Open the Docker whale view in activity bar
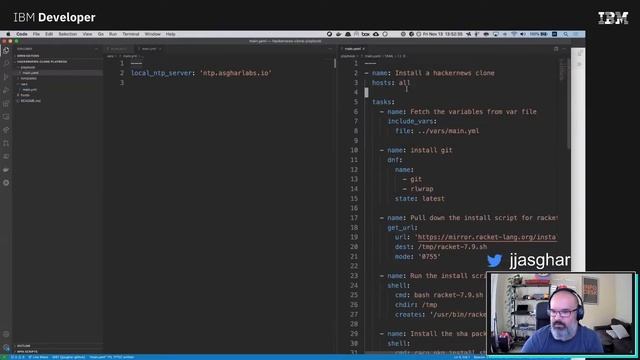The width and height of the screenshot is (640, 360). [x=6, y=170]
